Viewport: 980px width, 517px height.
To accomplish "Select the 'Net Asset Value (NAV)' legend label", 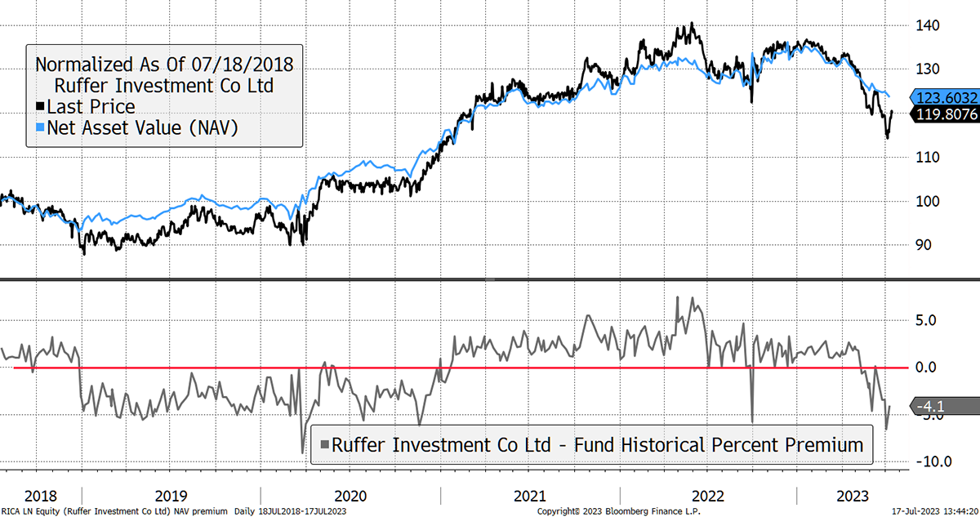I will 142,127.
